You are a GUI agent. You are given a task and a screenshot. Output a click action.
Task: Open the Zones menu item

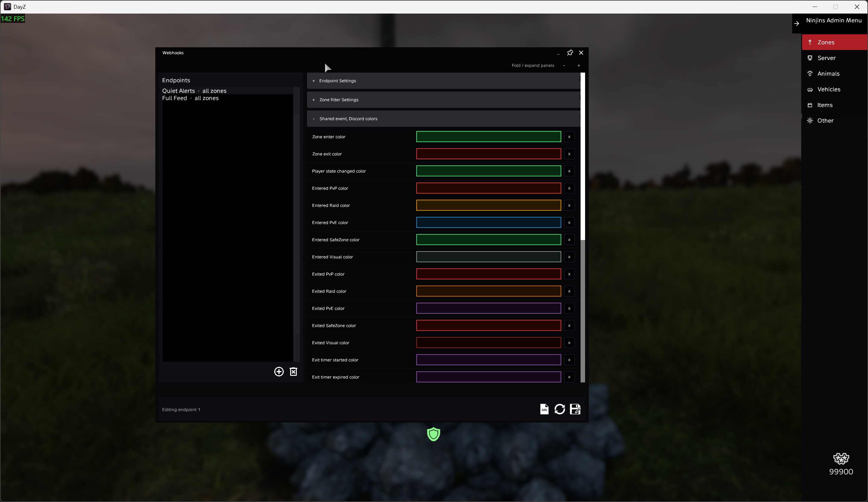click(835, 42)
